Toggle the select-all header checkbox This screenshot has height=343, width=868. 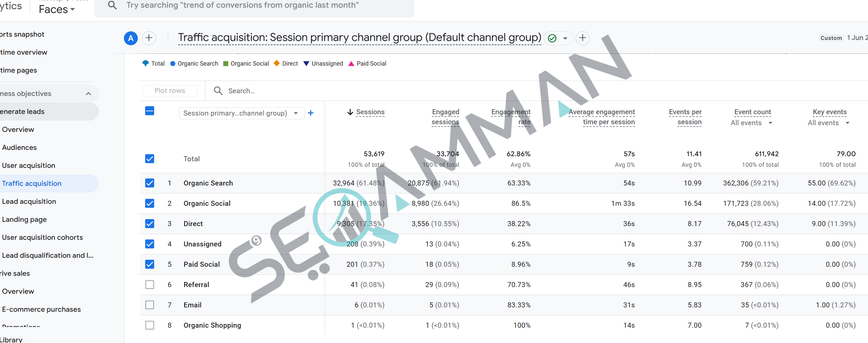pos(149,111)
